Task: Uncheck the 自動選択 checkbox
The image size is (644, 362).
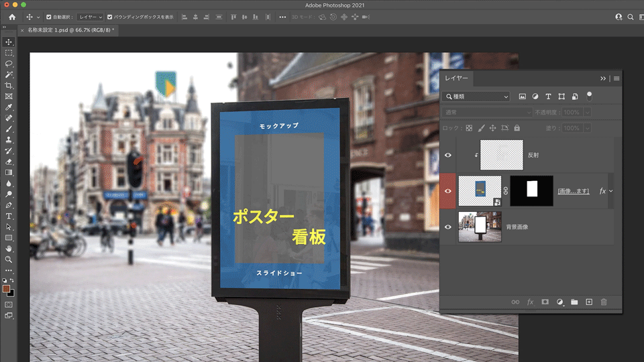Action: pos(48,17)
